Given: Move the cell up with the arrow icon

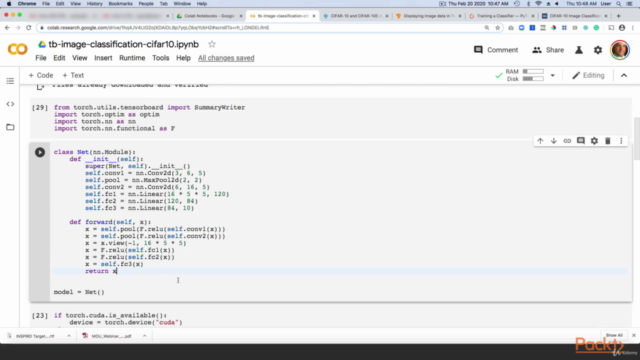Looking at the screenshot, I should pyautogui.click(x=540, y=141).
